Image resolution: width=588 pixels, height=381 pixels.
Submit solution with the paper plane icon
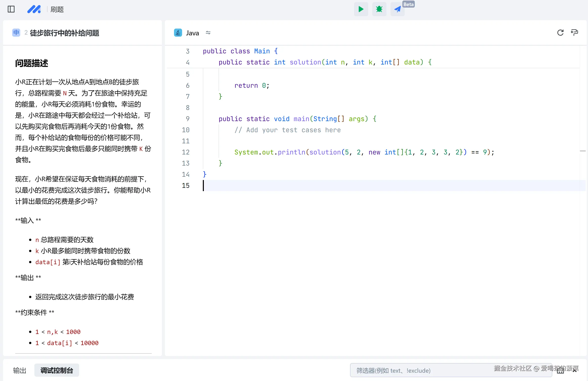pos(397,9)
